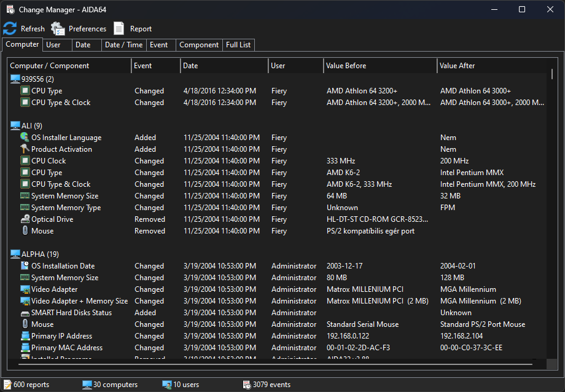Click the OS Installer Language icon
The width and height of the screenshot is (565, 392).
25,138
